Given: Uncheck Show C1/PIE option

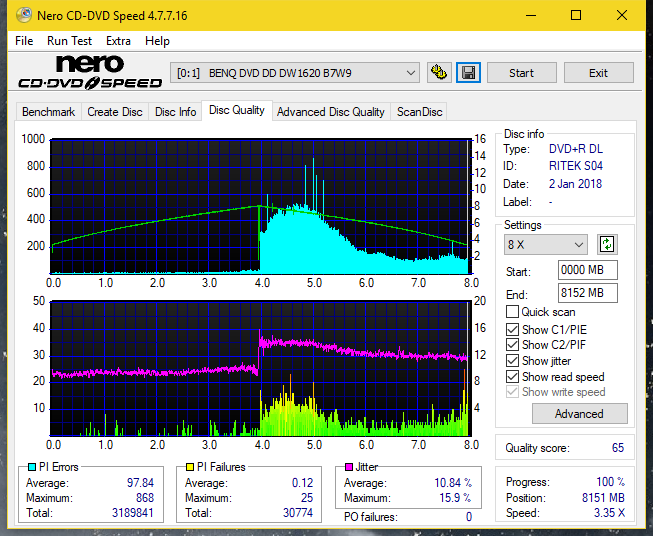Looking at the screenshot, I should 512,329.
